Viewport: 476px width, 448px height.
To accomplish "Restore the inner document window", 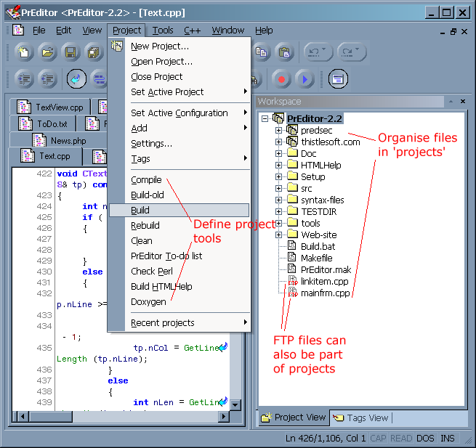I will coord(453,31).
